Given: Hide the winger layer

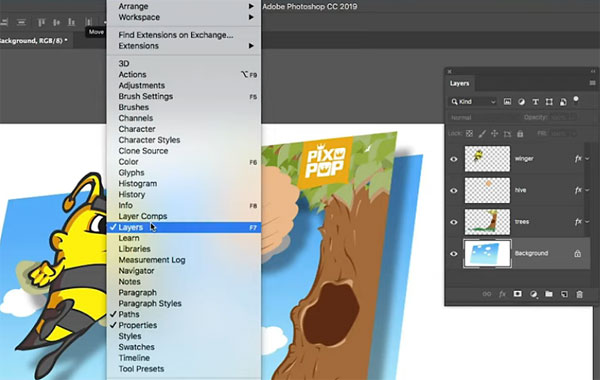Looking at the screenshot, I should pyautogui.click(x=454, y=159).
